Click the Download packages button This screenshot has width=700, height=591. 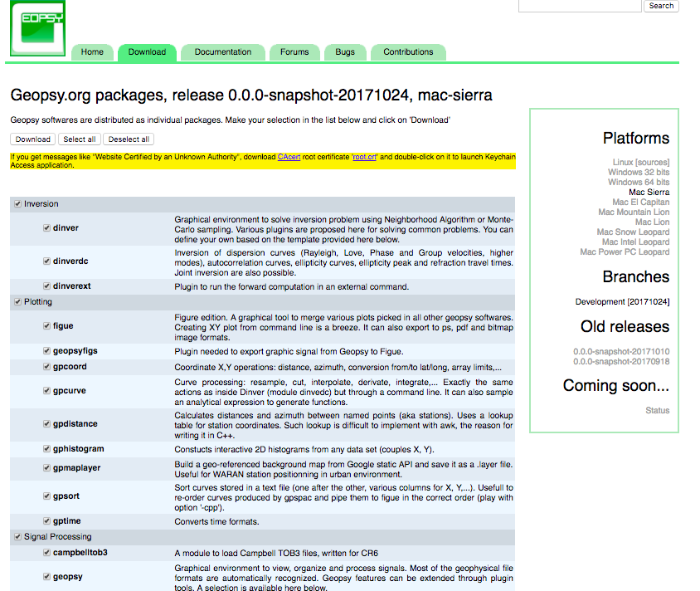coord(33,139)
